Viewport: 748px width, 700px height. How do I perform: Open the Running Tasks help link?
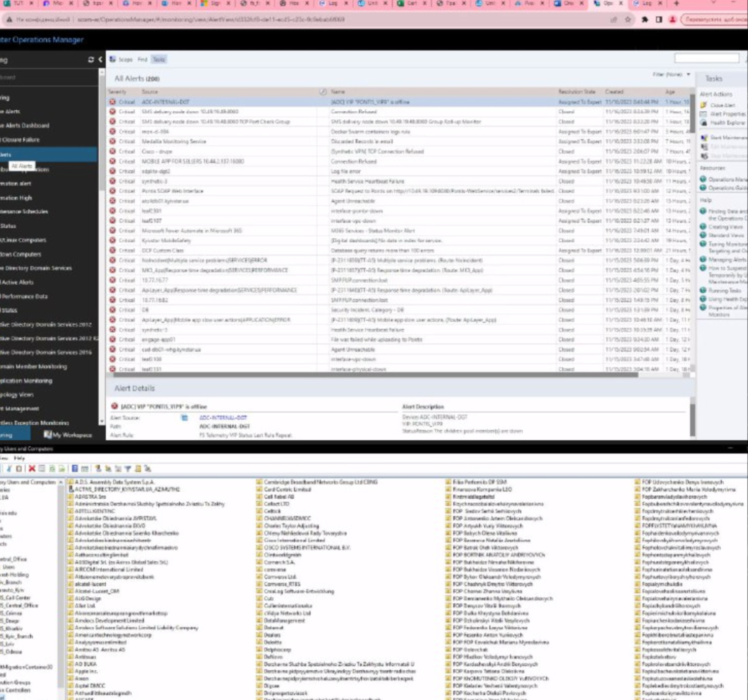pos(725,290)
